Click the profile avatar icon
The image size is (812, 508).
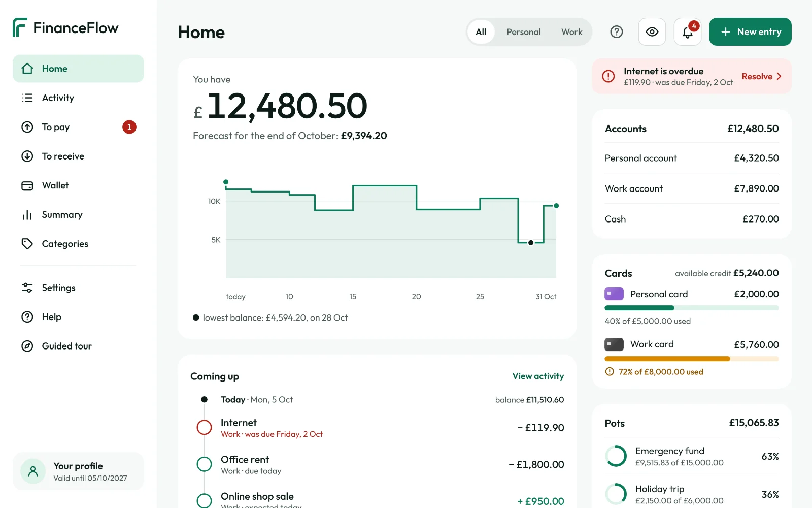point(33,471)
